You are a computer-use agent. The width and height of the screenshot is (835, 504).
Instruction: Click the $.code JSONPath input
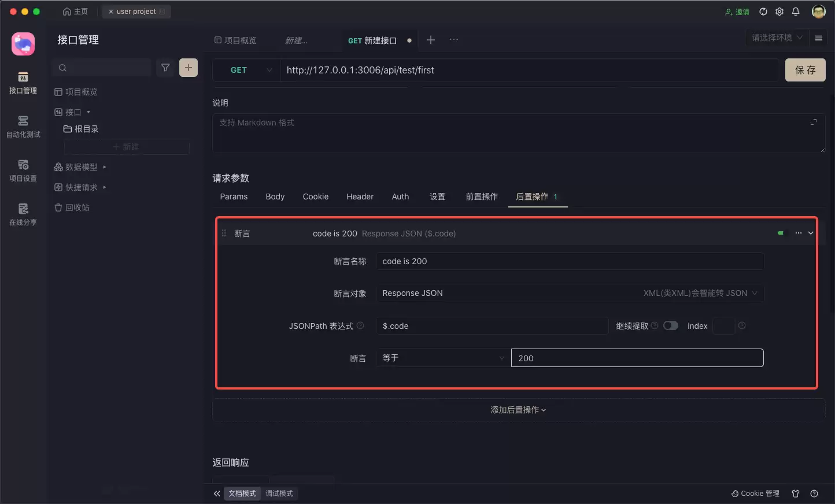click(x=492, y=326)
